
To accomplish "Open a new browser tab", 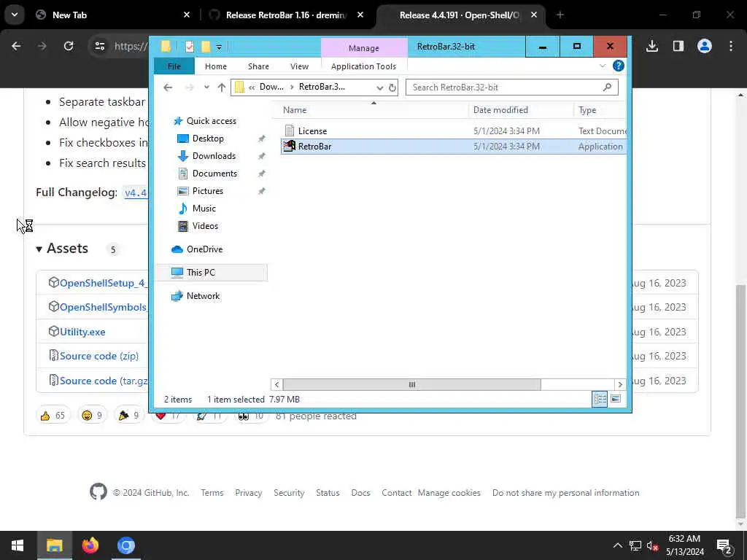I will click(560, 15).
